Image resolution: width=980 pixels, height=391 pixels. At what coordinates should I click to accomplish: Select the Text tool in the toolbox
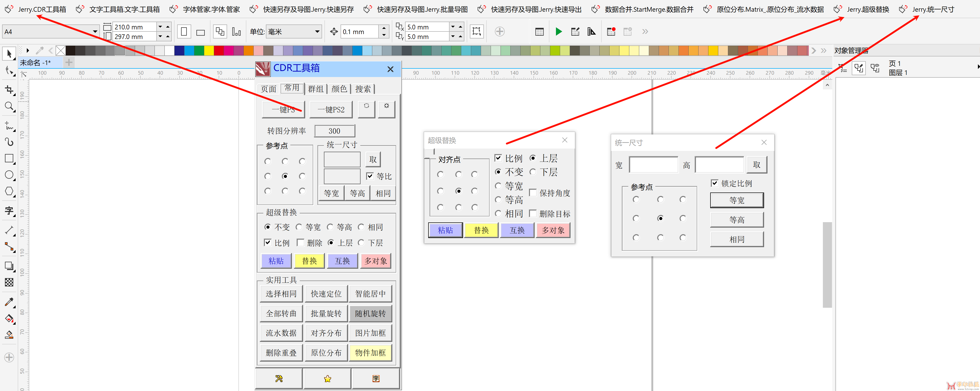pyautogui.click(x=9, y=211)
